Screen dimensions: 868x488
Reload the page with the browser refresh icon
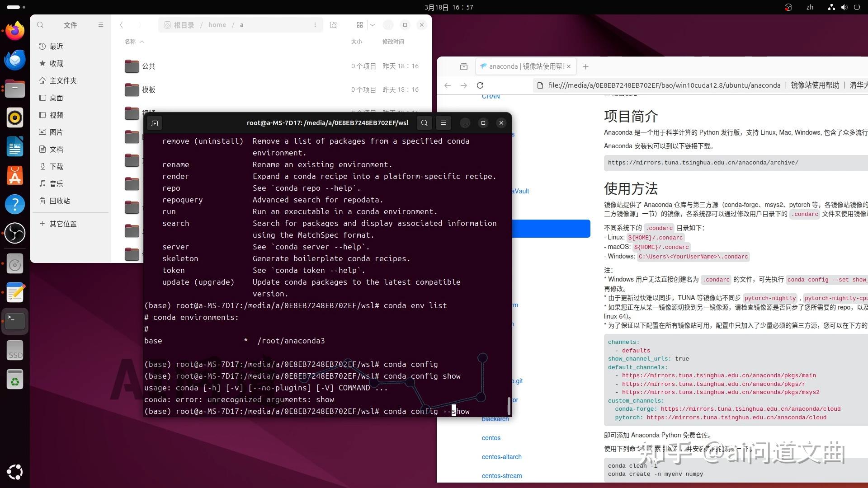(x=480, y=85)
